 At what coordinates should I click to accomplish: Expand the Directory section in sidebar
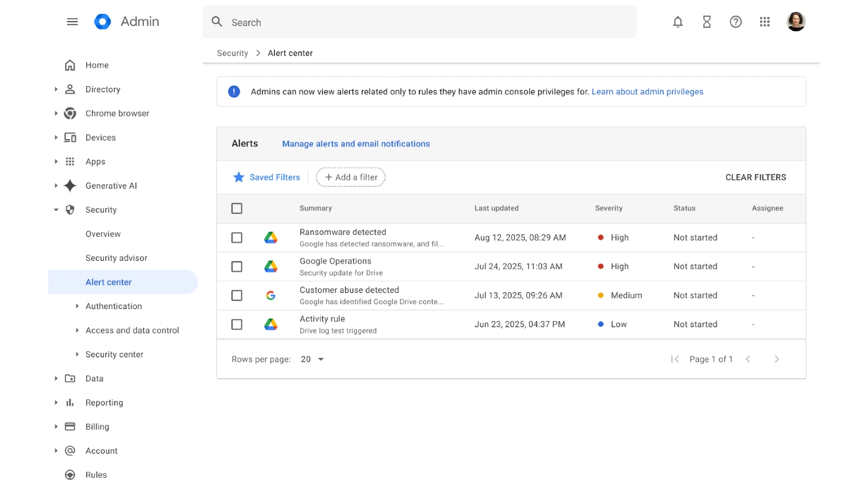(x=56, y=89)
